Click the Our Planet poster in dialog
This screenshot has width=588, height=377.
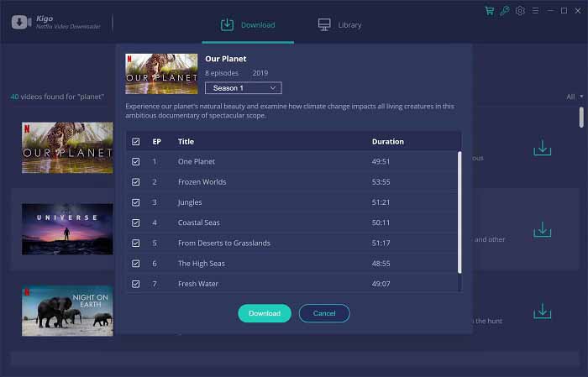click(161, 74)
